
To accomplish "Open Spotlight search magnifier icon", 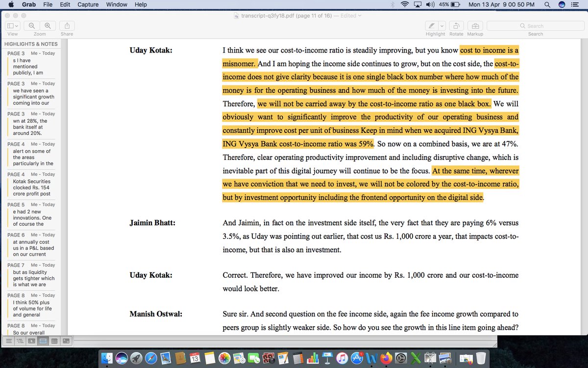I will pyautogui.click(x=547, y=4).
